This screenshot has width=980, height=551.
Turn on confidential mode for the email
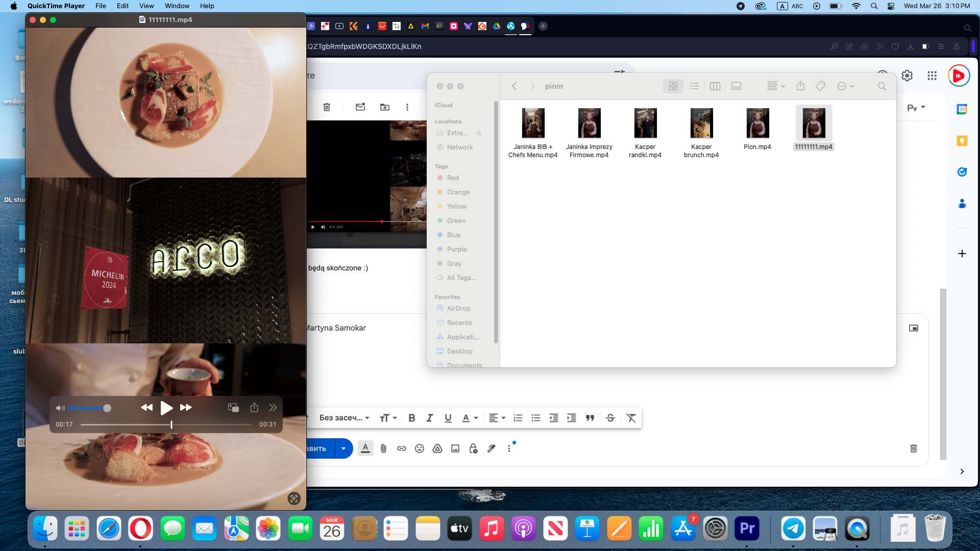473,448
